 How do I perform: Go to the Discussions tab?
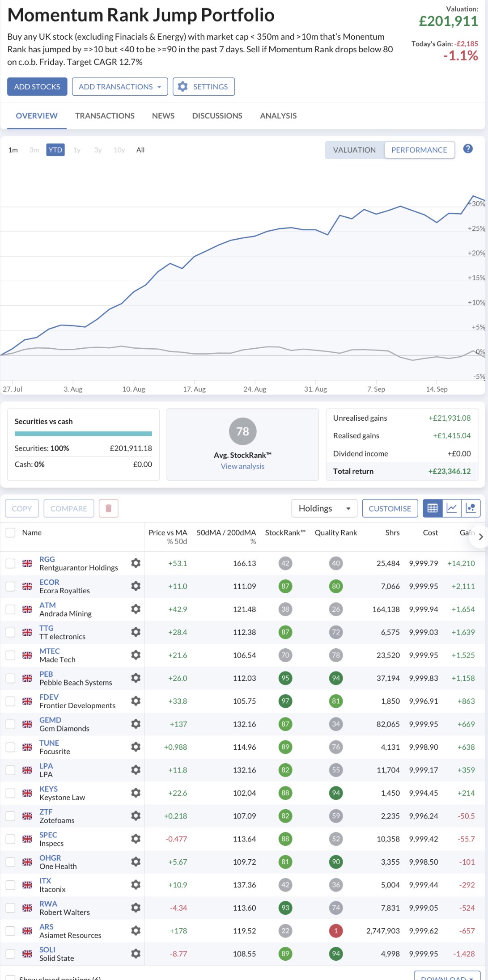pos(217,116)
